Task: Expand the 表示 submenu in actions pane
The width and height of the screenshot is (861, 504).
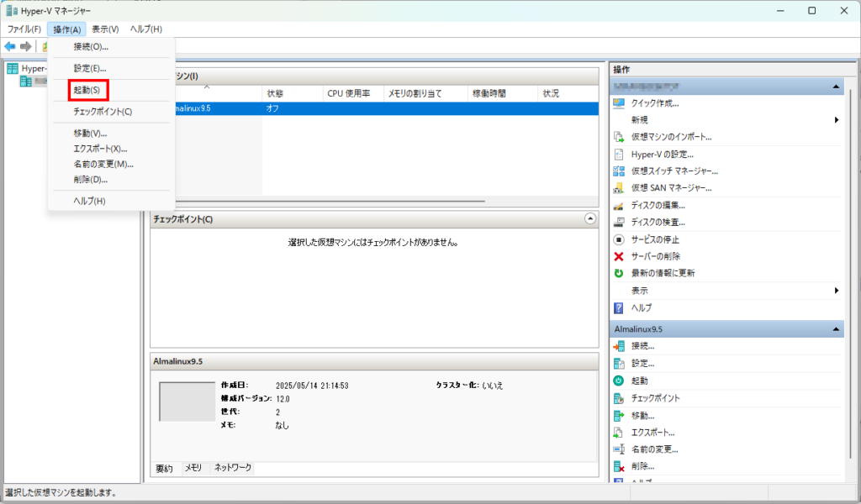Action: [837, 291]
